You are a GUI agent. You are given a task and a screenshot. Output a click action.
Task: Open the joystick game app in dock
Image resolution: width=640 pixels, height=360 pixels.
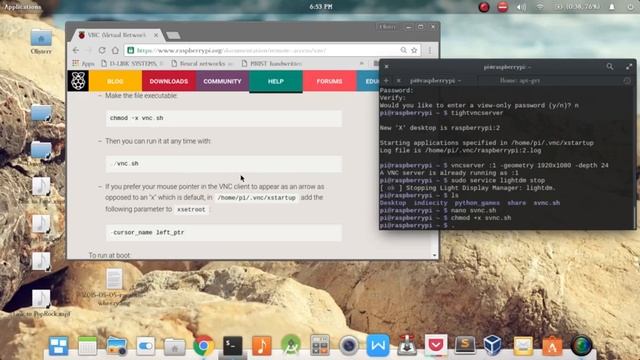[407, 345]
